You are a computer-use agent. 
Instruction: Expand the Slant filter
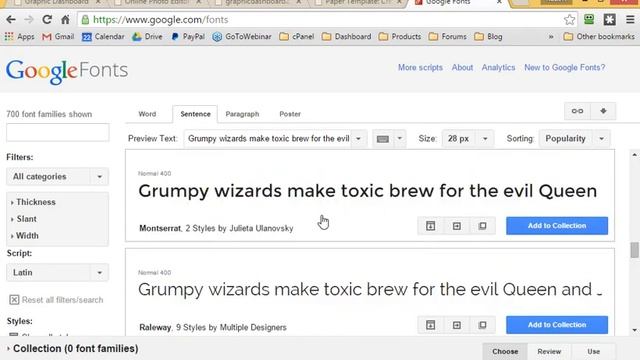tap(24, 219)
